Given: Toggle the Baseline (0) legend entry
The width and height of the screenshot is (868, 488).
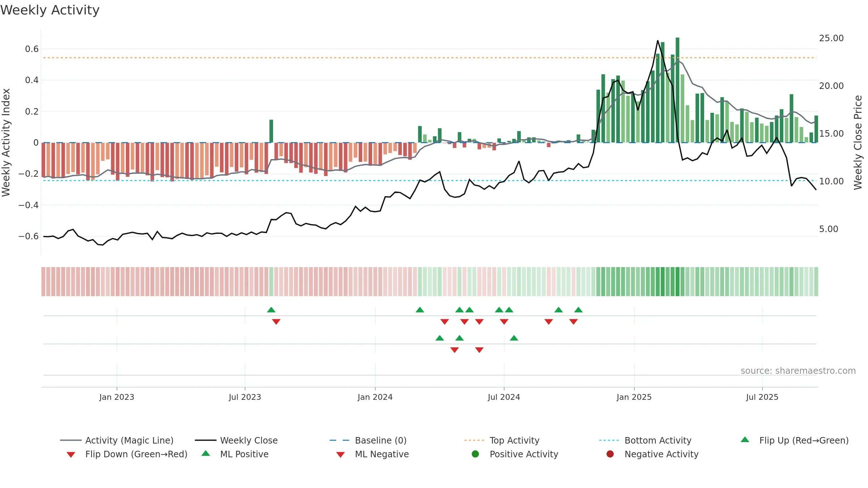Looking at the screenshot, I should point(368,440).
